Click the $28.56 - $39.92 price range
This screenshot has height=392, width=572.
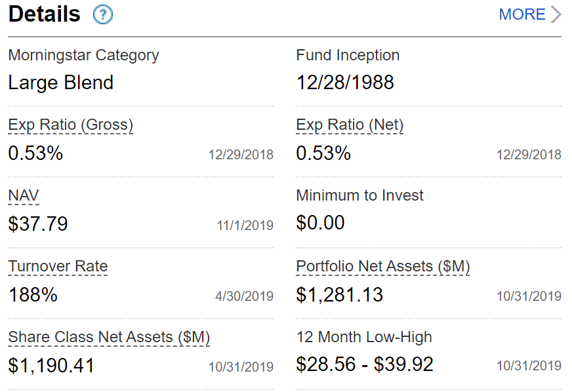(365, 365)
